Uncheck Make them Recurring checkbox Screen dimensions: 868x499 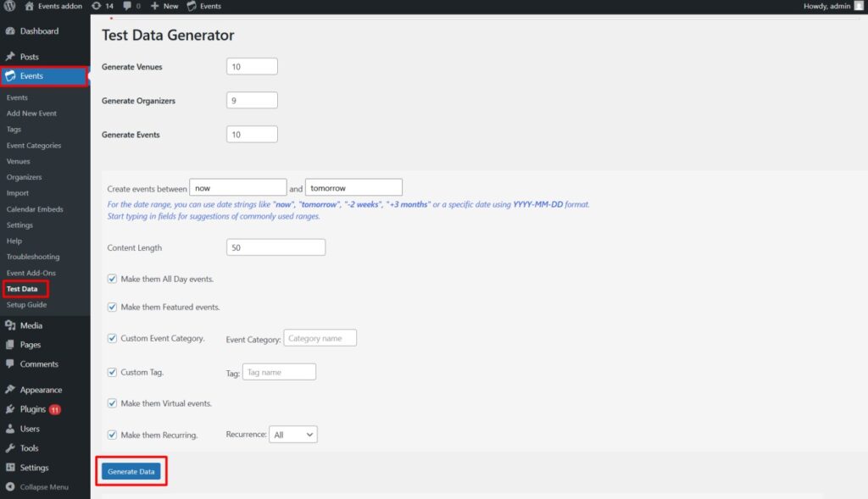click(113, 435)
